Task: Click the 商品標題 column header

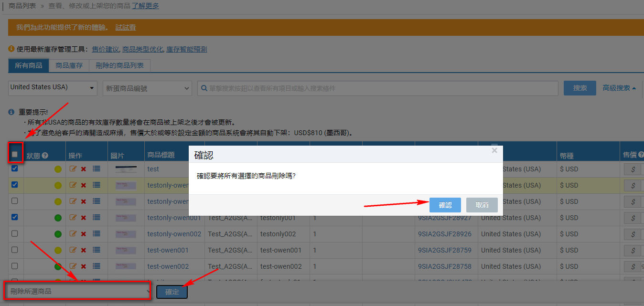Action: pyautogui.click(x=161, y=155)
